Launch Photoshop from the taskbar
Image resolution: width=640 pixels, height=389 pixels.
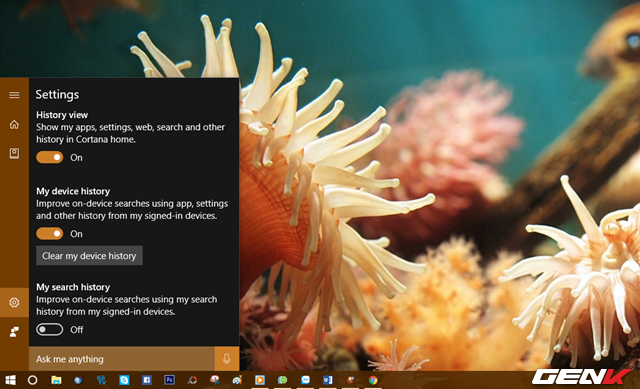point(169,380)
